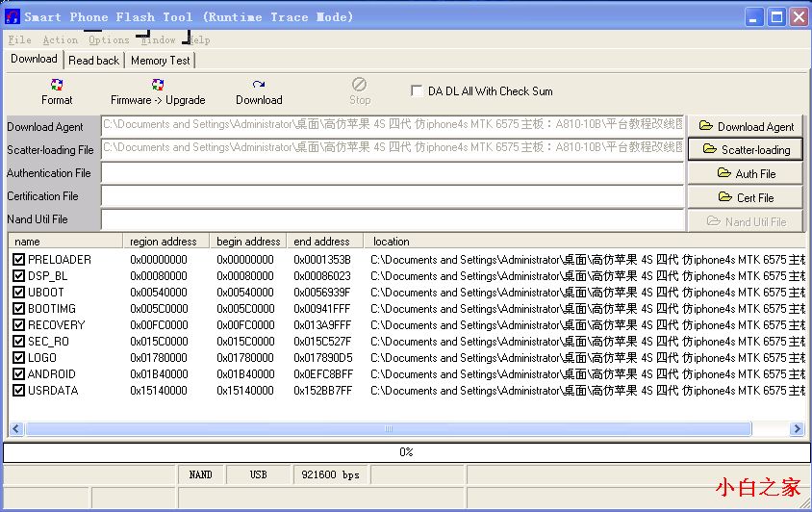812x512 pixels.
Task: Click begin address 0x15140000
Action: point(245,391)
